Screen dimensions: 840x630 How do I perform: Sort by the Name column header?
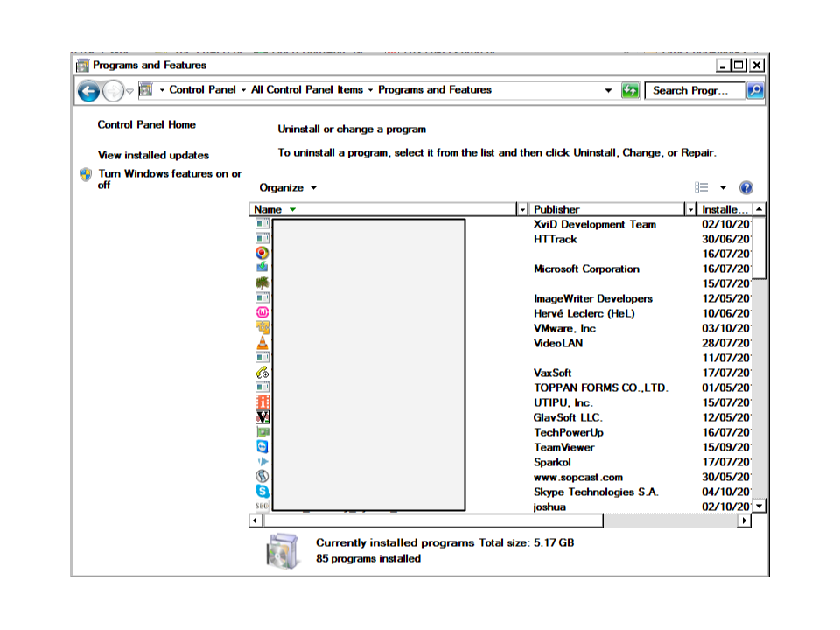[383, 209]
